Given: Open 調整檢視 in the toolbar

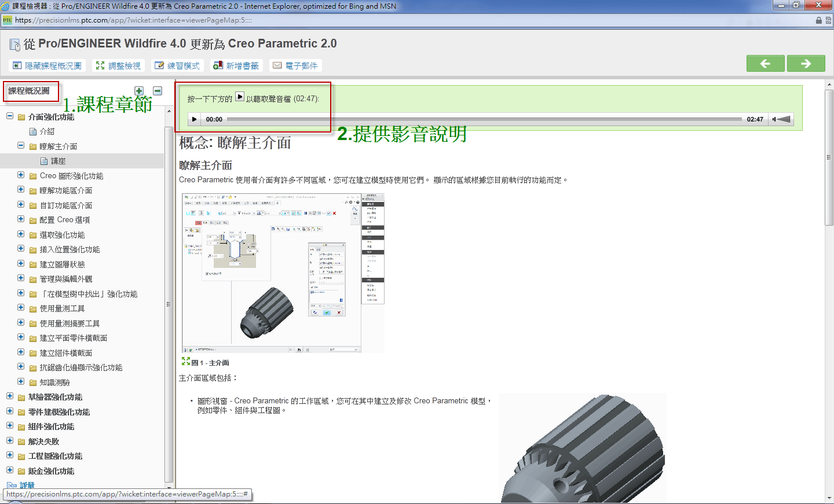Looking at the screenshot, I should (x=118, y=66).
